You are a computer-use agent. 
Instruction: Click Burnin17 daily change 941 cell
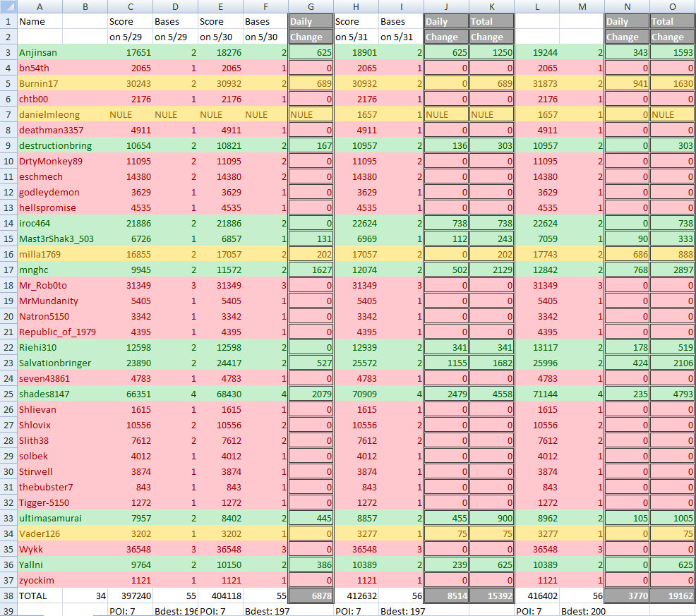[628, 83]
